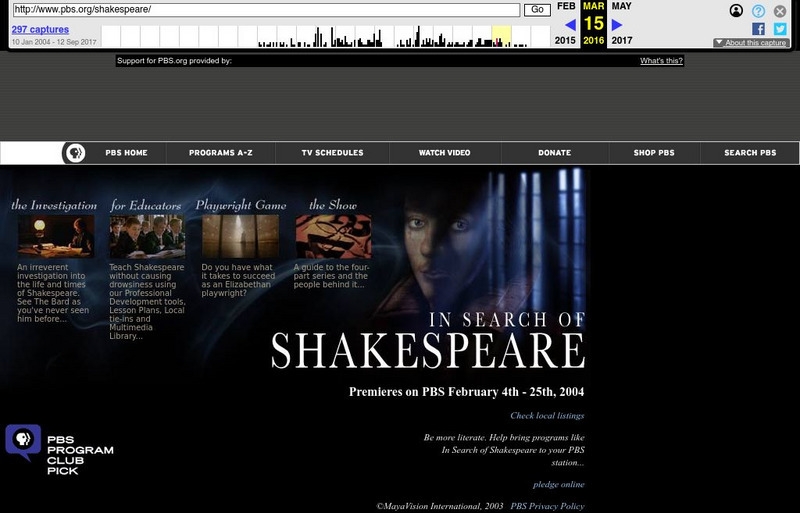The width and height of the screenshot is (800, 513).
Task: Click 'Teach Shakespeare without causing drowsiness' text
Action: tap(147, 302)
